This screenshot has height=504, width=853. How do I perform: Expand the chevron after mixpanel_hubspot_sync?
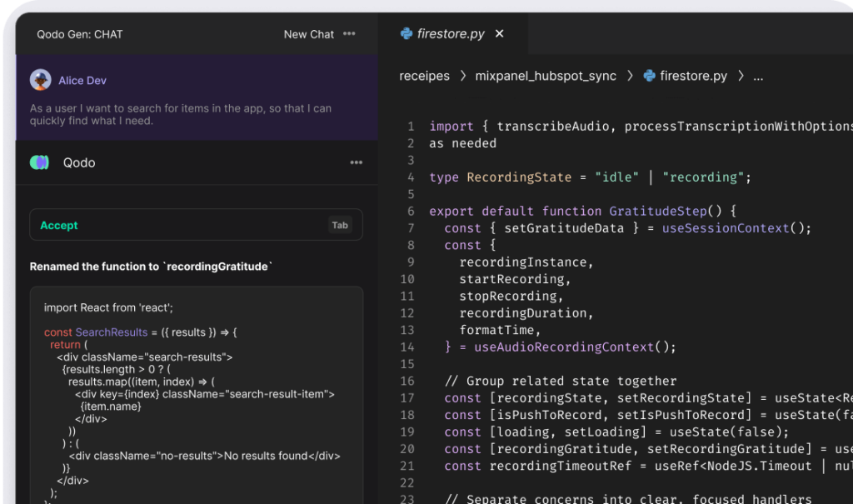(630, 76)
